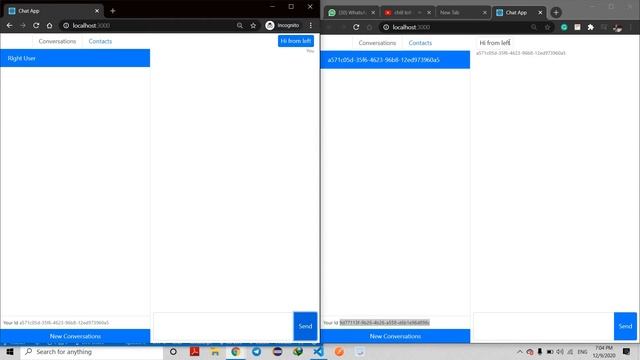The width and height of the screenshot is (640, 360).
Task: Open site info icon in right window address bar
Action: [x=386, y=27]
